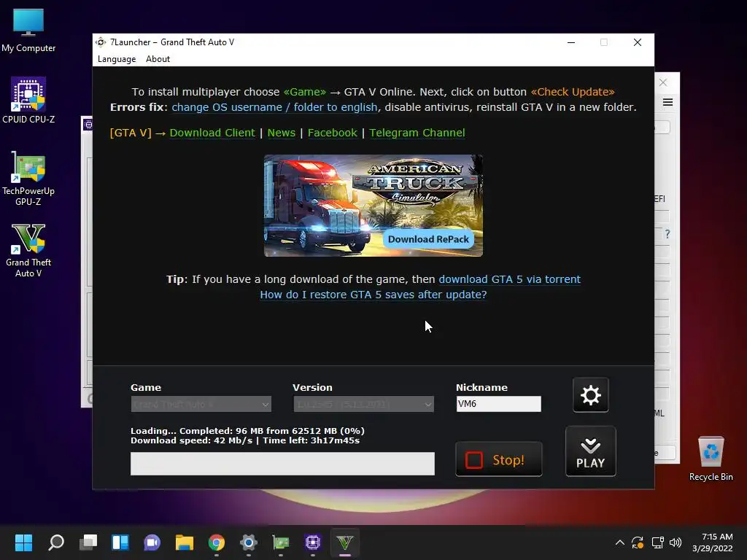Select TechPowerUp GPU-Z desktop shortcut

pyautogui.click(x=28, y=179)
